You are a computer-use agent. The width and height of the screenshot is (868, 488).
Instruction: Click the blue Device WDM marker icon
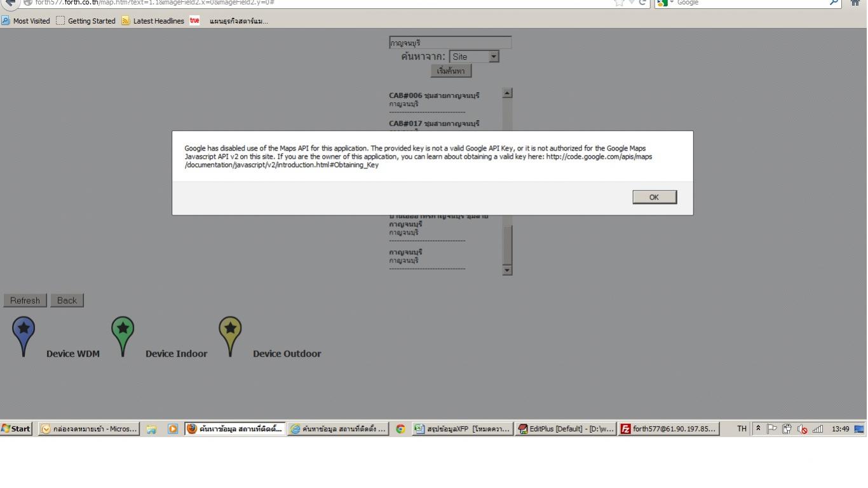(x=24, y=337)
